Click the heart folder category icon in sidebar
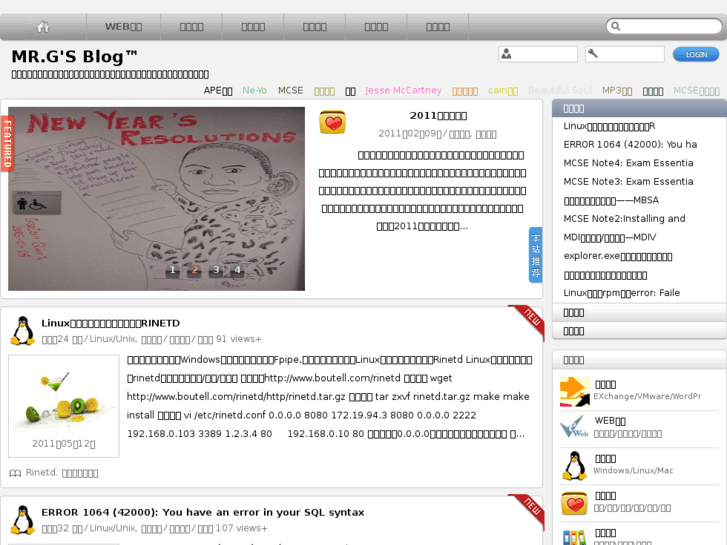Viewport: 727px width, 545px height. (x=574, y=504)
